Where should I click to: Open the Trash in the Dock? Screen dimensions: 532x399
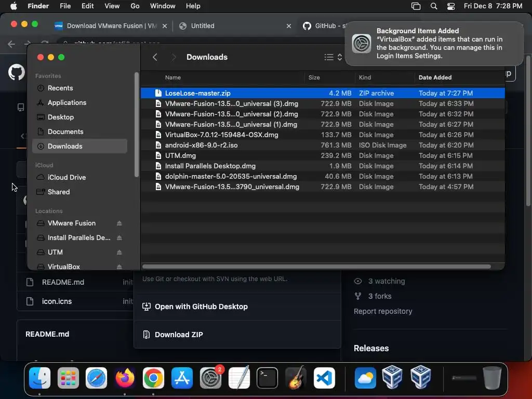[492, 378]
